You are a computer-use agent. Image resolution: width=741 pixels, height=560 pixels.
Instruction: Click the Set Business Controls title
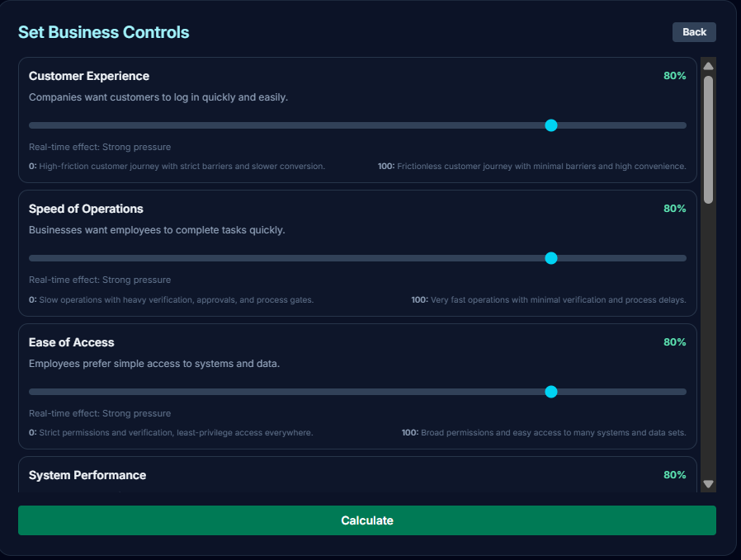[x=104, y=32]
